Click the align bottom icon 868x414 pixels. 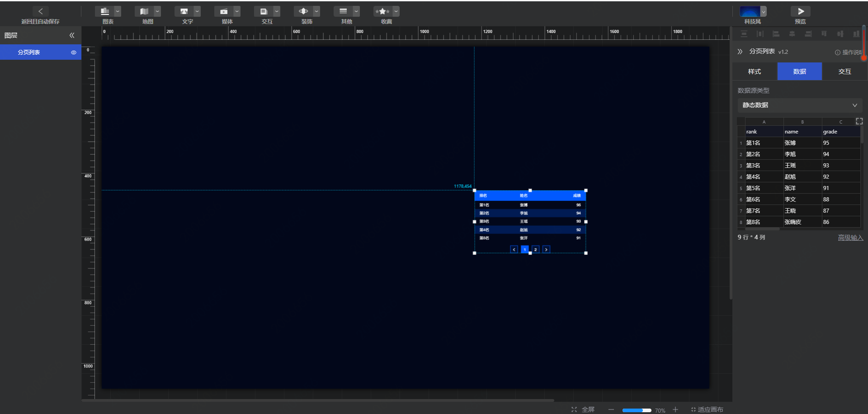coord(856,34)
